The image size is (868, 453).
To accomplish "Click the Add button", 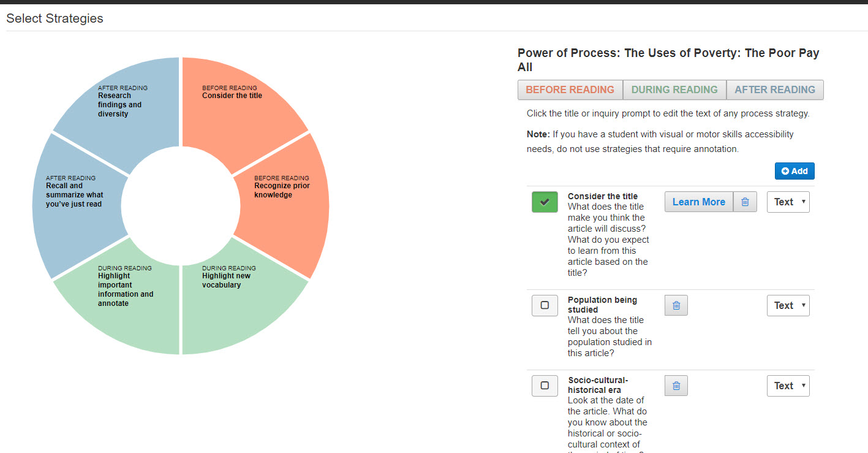I will click(794, 171).
